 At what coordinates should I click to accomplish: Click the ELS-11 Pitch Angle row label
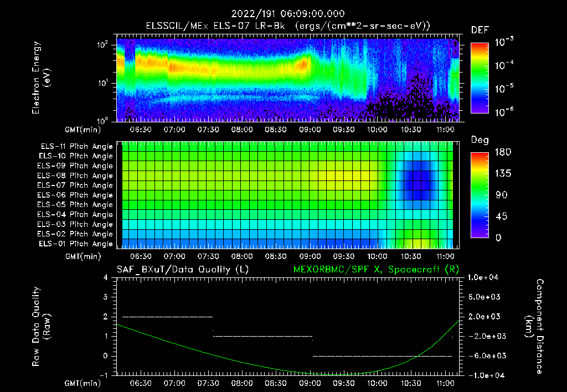click(76, 147)
